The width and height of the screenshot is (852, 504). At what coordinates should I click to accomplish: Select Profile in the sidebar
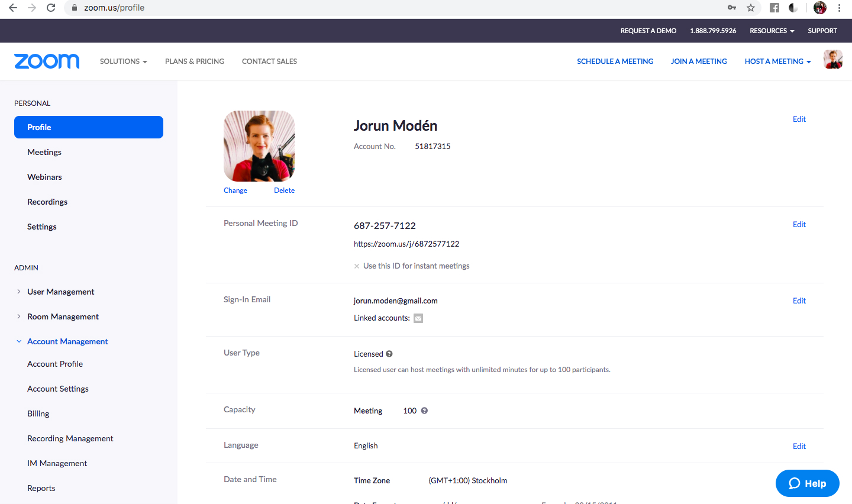coord(89,127)
